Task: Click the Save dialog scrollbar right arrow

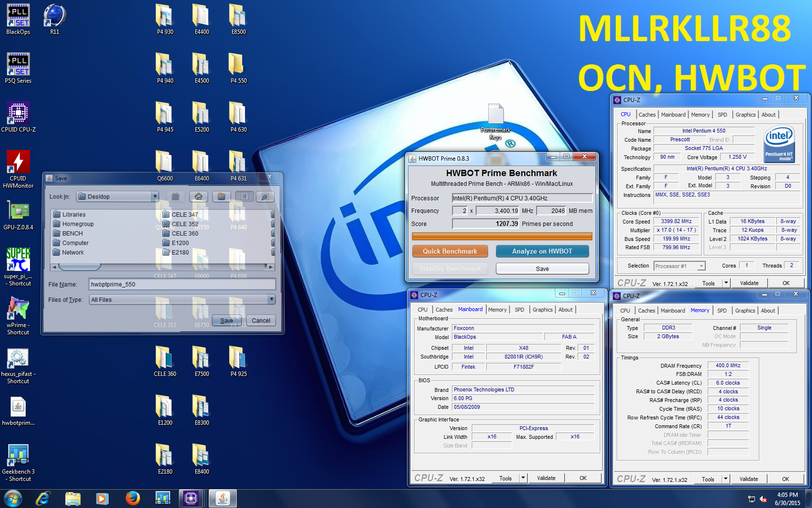Action: point(271,267)
